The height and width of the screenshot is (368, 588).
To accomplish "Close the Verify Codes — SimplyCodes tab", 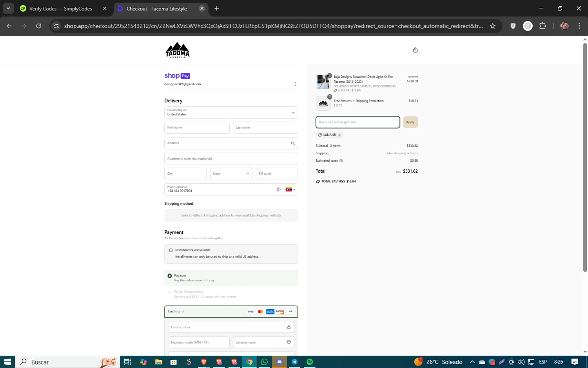I will pyautogui.click(x=105, y=8).
